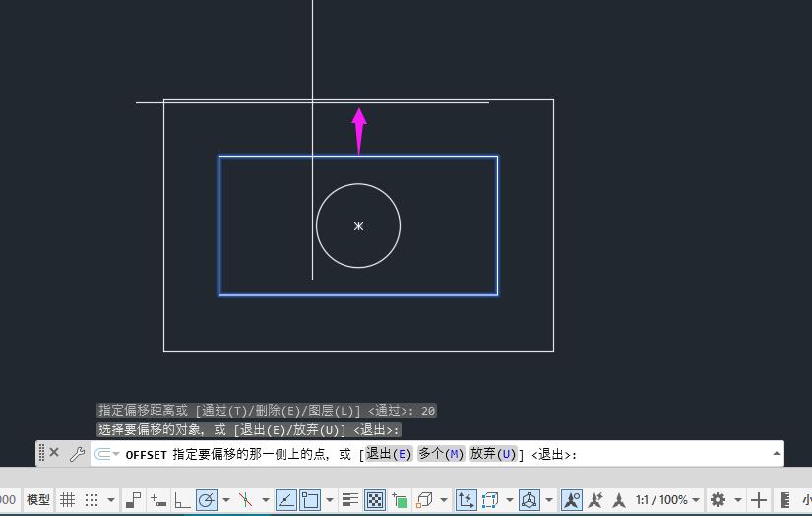
Task: Open 3D object snap dropdown arrow
Action: coord(444,500)
